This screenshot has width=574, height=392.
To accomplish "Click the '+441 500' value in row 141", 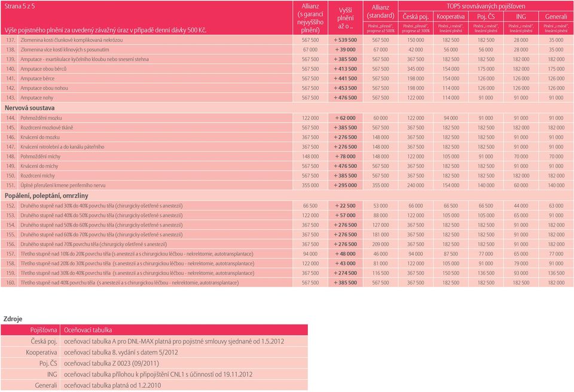I will tap(345, 78).
